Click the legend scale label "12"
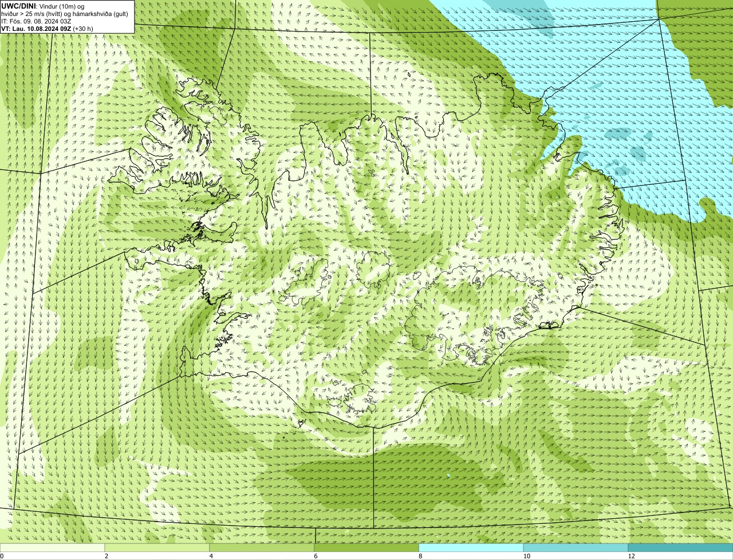 (x=631, y=556)
